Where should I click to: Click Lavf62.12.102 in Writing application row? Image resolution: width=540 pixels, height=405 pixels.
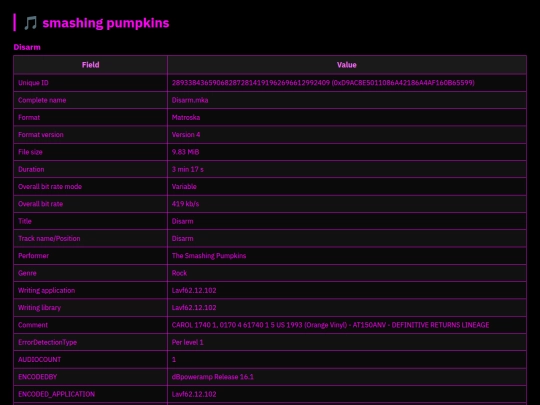(x=194, y=290)
